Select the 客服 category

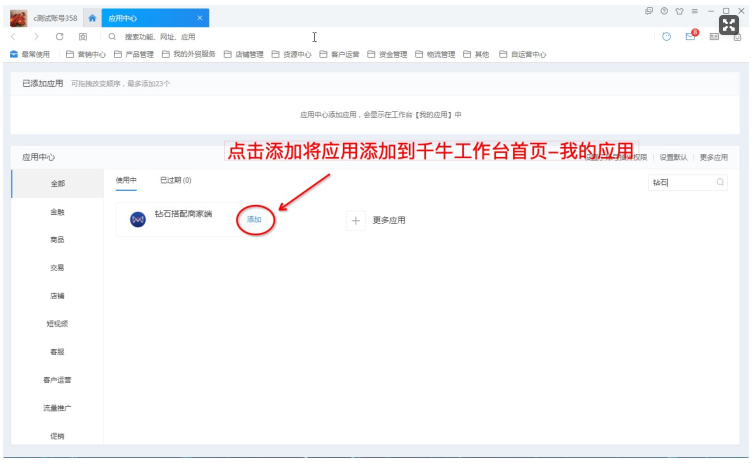pyautogui.click(x=57, y=352)
